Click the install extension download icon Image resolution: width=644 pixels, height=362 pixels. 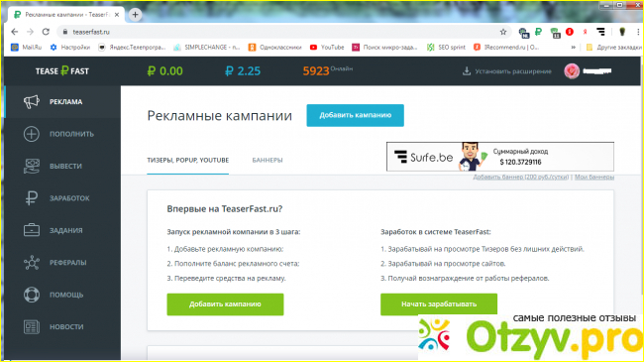point(467,71)
